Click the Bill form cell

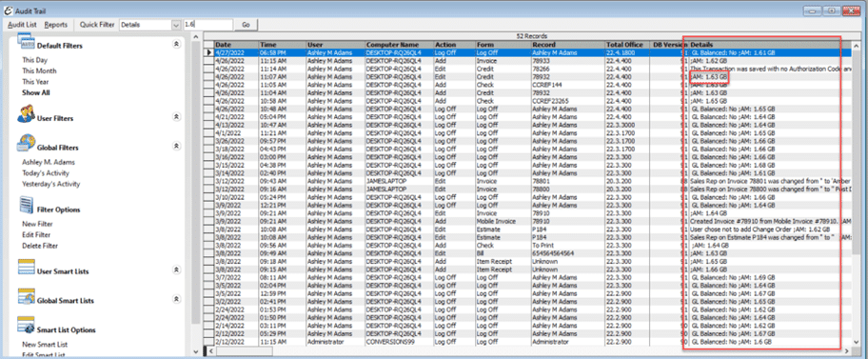point(503,253)
